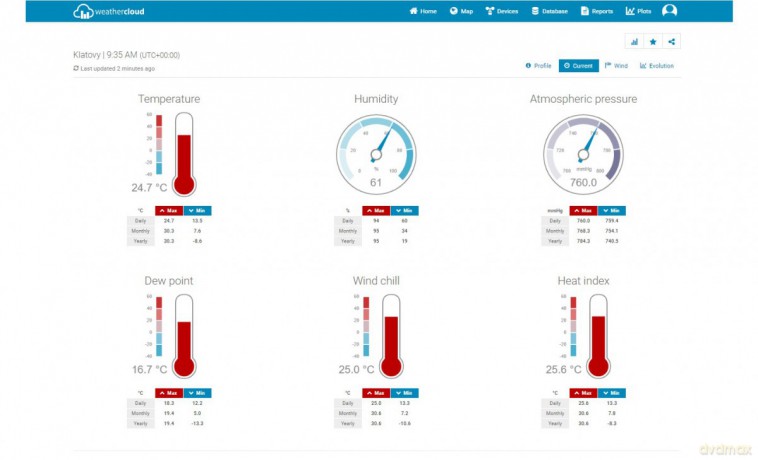758x460 pixels.
Task: Switch to the Profile tab
Action: [x=538, y=66]
